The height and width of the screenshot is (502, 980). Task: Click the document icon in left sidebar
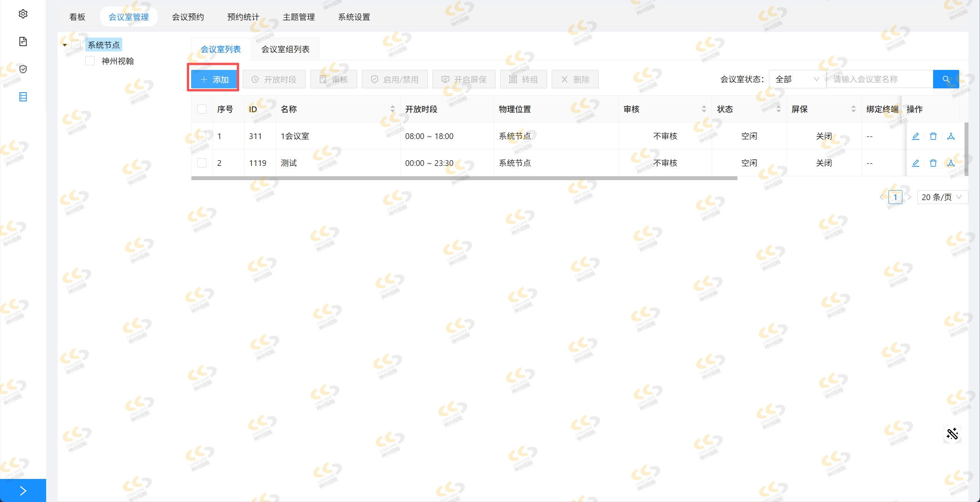pos(23,41)
